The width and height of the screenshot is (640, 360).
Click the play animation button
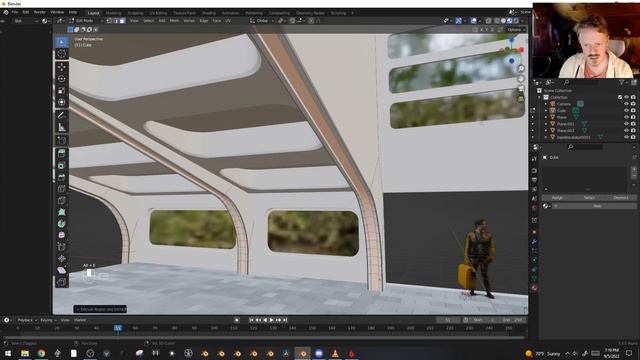[x=271, y=320]
